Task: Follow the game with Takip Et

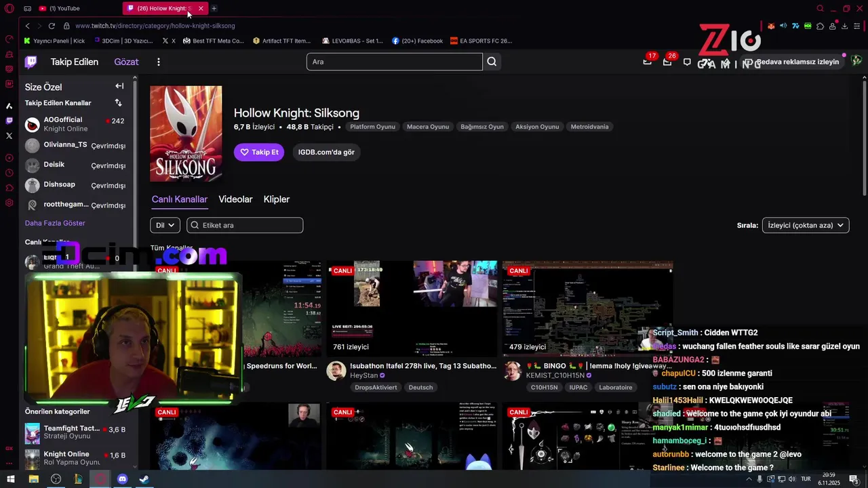Action: point(259,152)
